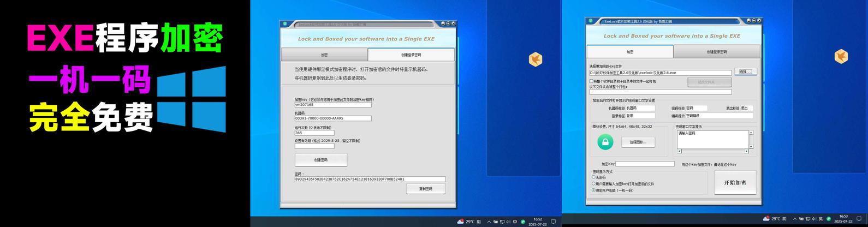Screen dimensions: 868x227
Task: Click the green padlock icon preview
Action: 605,142
